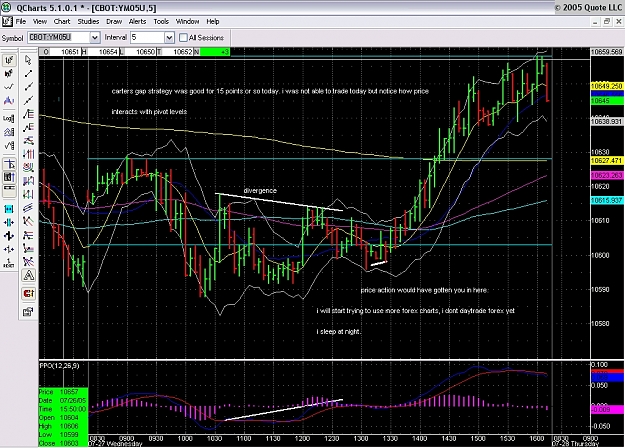The width and height of the screenshot is (625, 448).
Task: Click the yellow 10627.471 price label
Action: pyautogui.click(x=607, y=161)
